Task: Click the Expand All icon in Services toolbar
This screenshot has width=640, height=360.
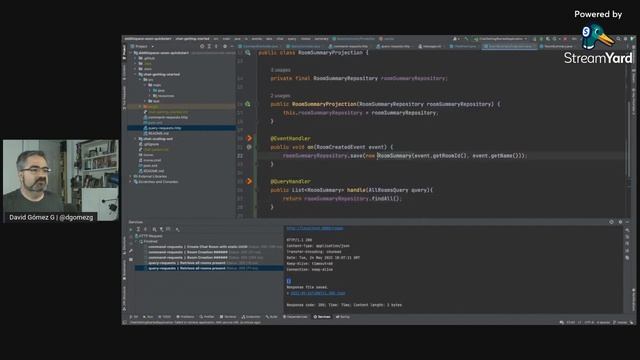Action: click(x=138, y=229)
